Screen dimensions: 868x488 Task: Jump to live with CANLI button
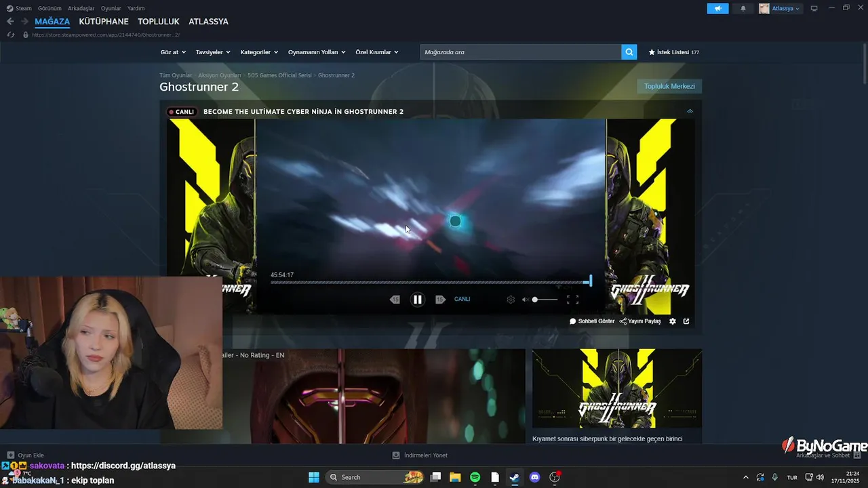click(462, 299)
